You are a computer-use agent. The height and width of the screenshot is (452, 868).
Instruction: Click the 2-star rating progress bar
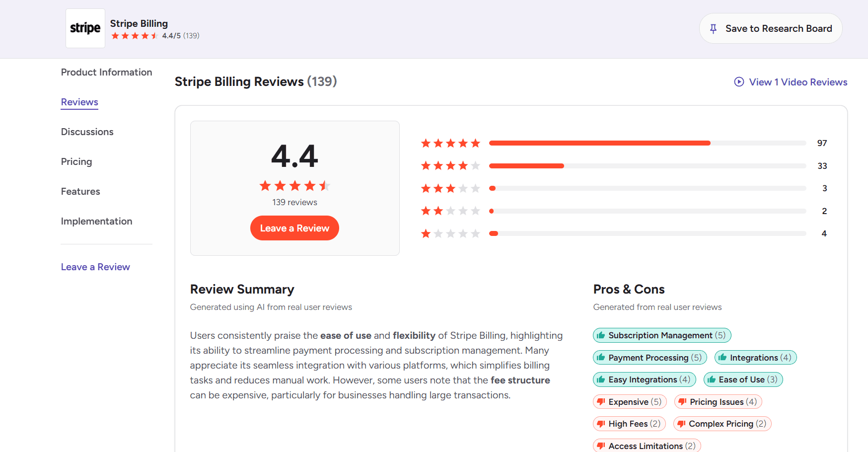pyautogui.click(x=648, y=211)
